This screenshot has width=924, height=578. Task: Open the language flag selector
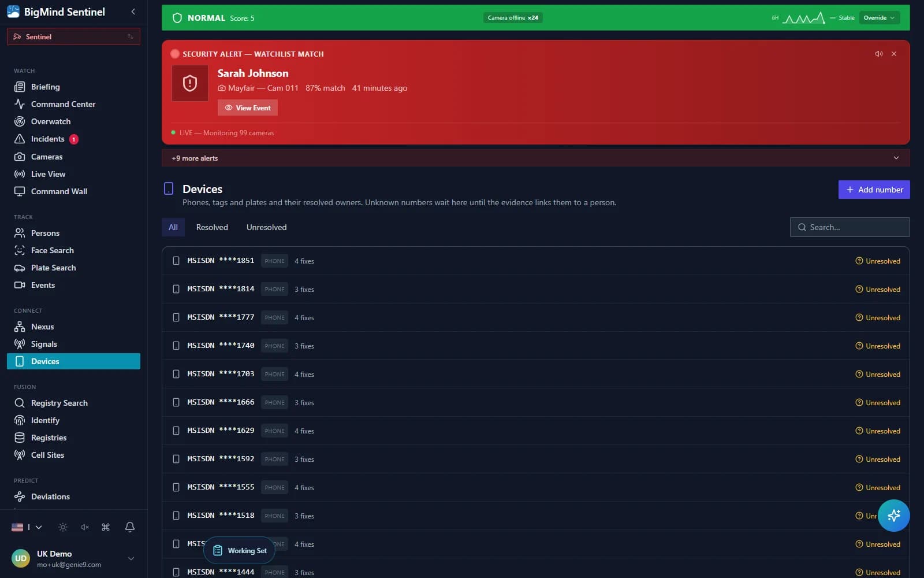click(x=27, y=527)
